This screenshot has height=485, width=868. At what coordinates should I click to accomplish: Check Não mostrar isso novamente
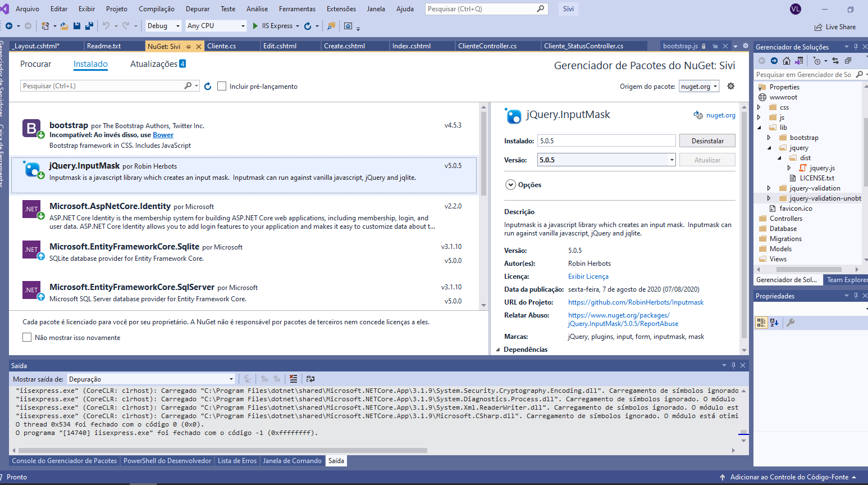tap(27, 337)
